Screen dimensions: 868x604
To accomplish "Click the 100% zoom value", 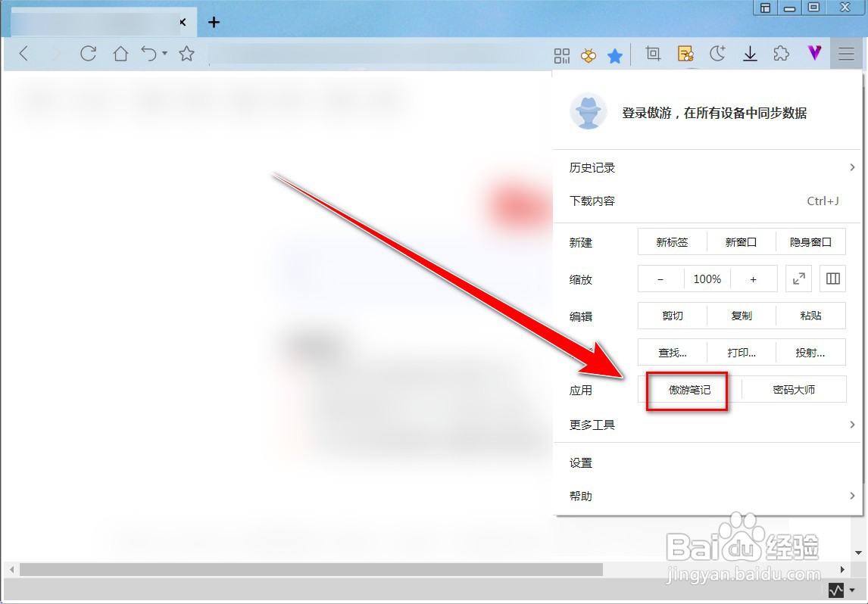I will pyautogui.click(x=707, y=279).
